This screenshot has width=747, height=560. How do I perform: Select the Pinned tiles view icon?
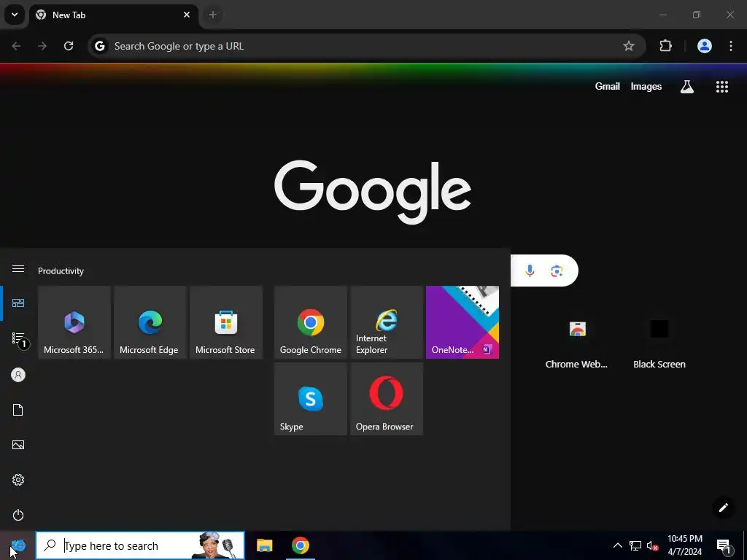18,303
